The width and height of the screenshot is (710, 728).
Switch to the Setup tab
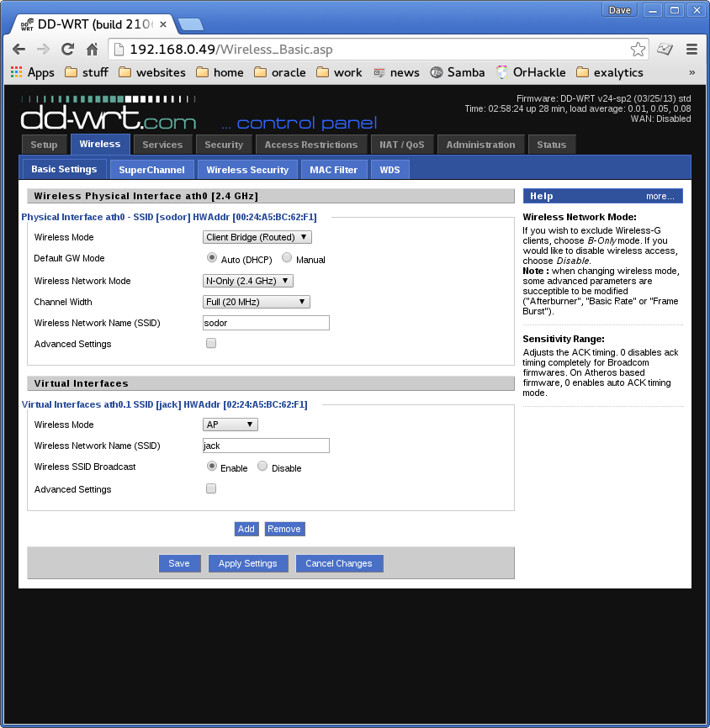[x=44, y=145]
